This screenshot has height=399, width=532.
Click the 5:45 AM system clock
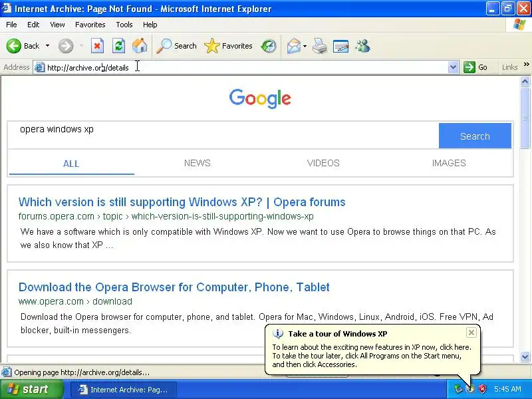[507, 389]
